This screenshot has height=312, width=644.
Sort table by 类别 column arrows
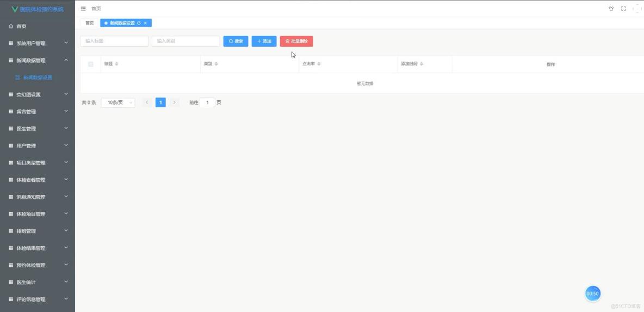point(216,64)
